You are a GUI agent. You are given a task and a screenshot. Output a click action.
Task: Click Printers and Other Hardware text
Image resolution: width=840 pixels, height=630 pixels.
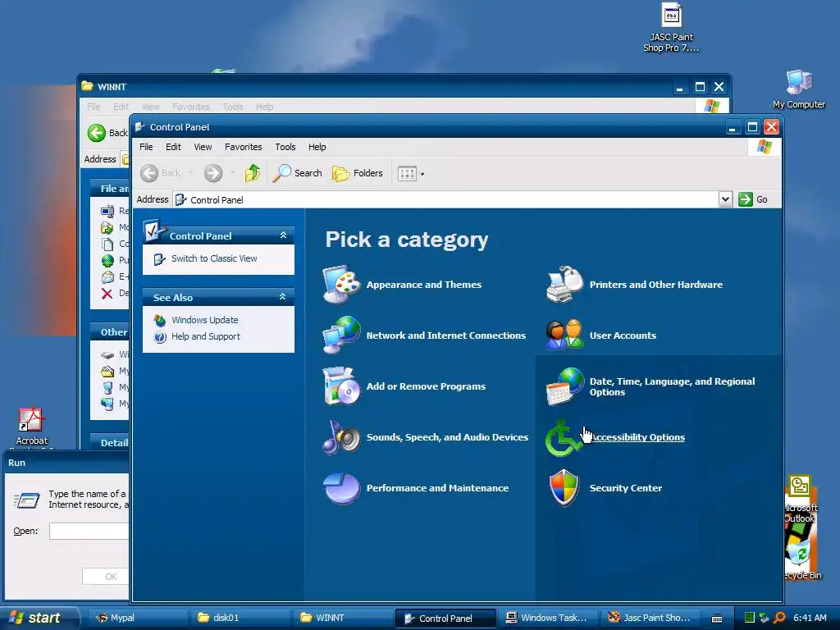click(x=655, y=285)
